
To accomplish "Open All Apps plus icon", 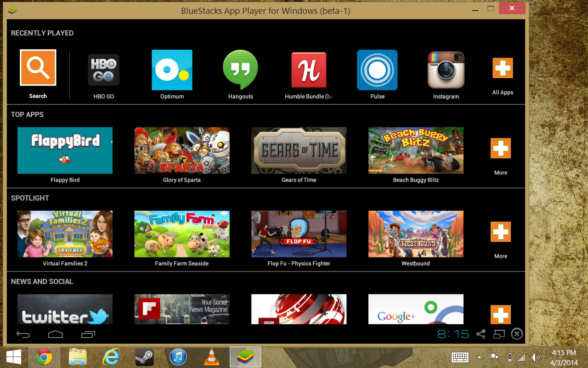I will [x=503, y=68].
